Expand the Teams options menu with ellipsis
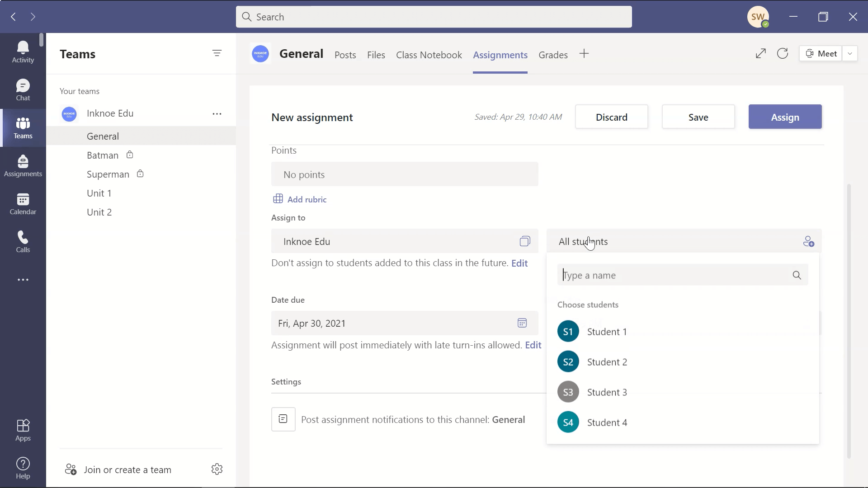Viewport: 868px width, 488px height. coord(217,114)
